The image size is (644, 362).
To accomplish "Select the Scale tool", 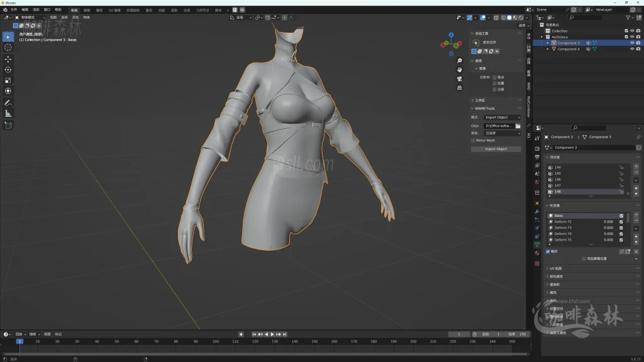I will pos(8,80).
